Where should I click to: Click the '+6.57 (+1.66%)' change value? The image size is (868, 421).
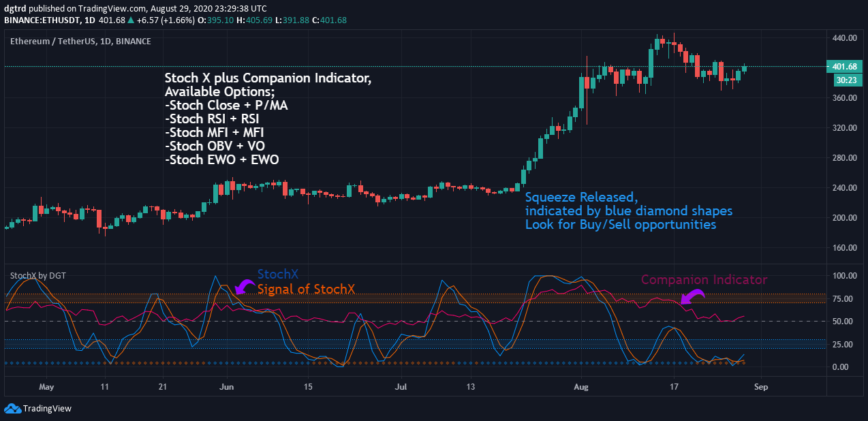[166, 20]
